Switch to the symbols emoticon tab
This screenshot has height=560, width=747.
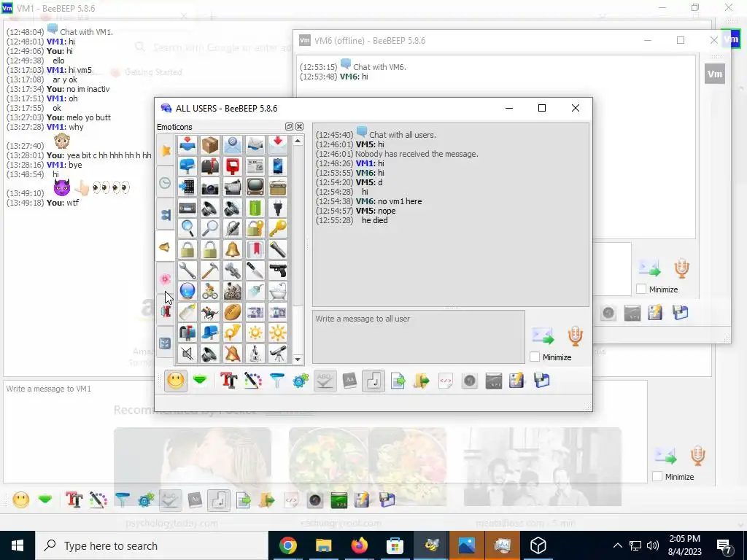click(166, 343)
